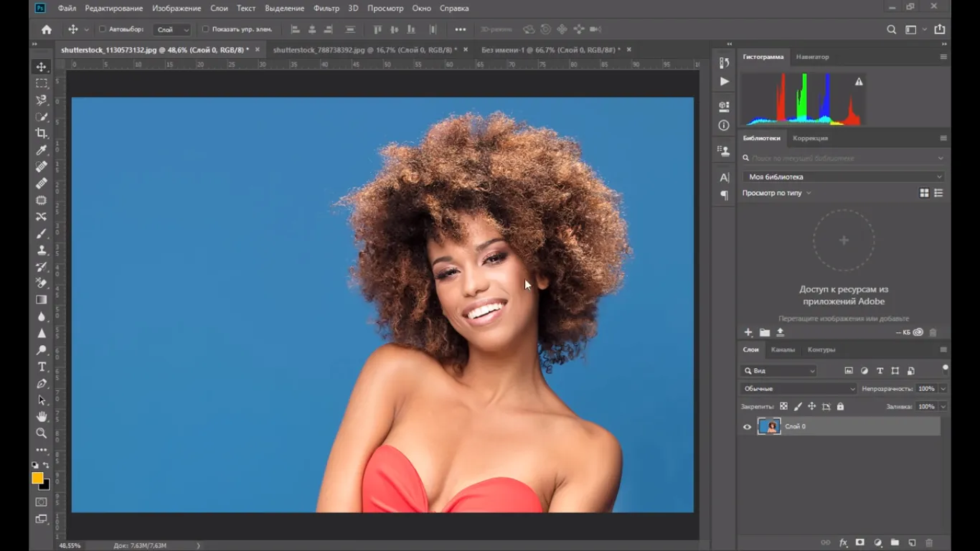Open the Play actions panel icon
This screenshot has height=551, width=980.
724,82
